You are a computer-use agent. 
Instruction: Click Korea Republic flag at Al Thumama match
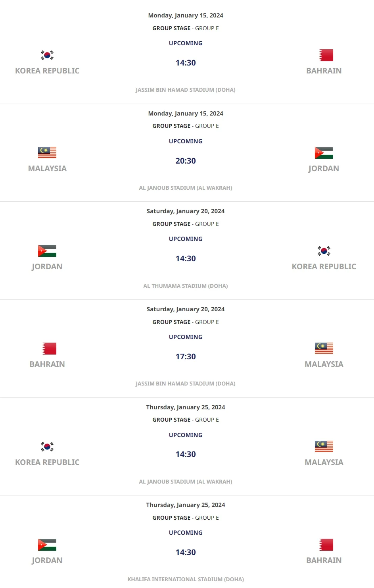coord(324,251)
